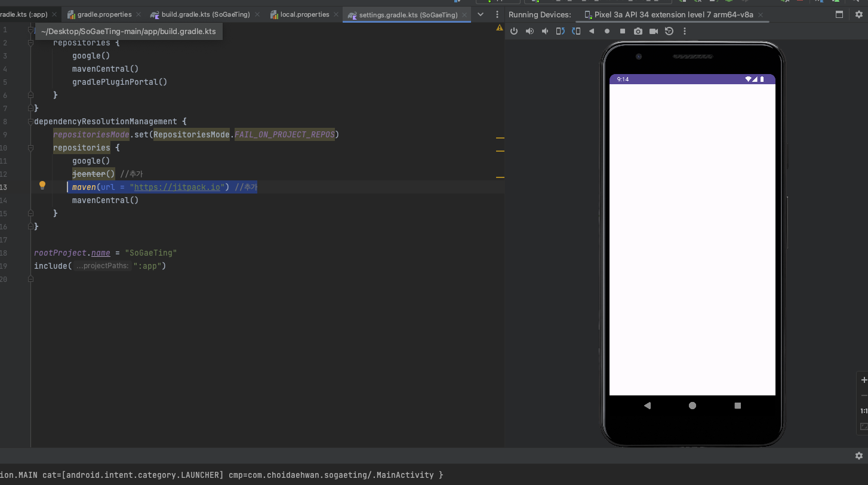Rotate emulator device right
The height and width of the screenshot is (485, 868).
coord(575,31)
